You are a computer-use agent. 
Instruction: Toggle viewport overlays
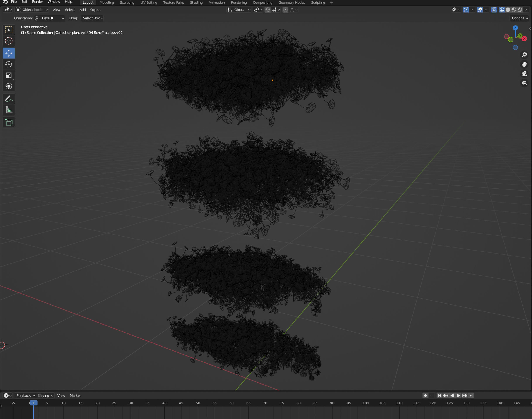coord(480,10)
